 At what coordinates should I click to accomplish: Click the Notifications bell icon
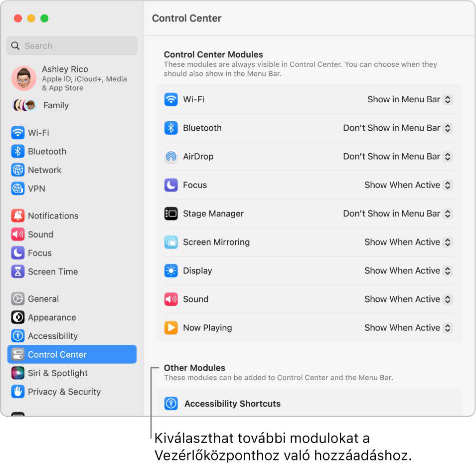point(17,216)
